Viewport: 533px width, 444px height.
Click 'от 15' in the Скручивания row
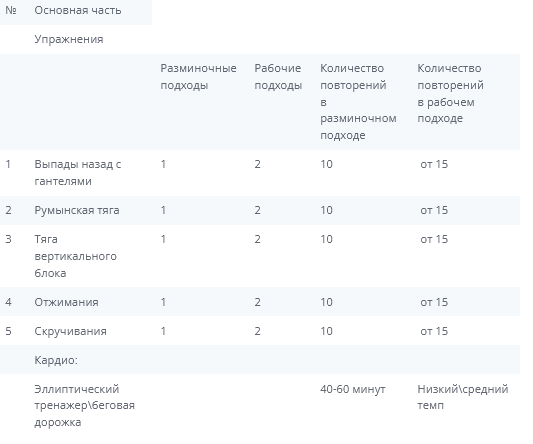[x=434, y=331]
